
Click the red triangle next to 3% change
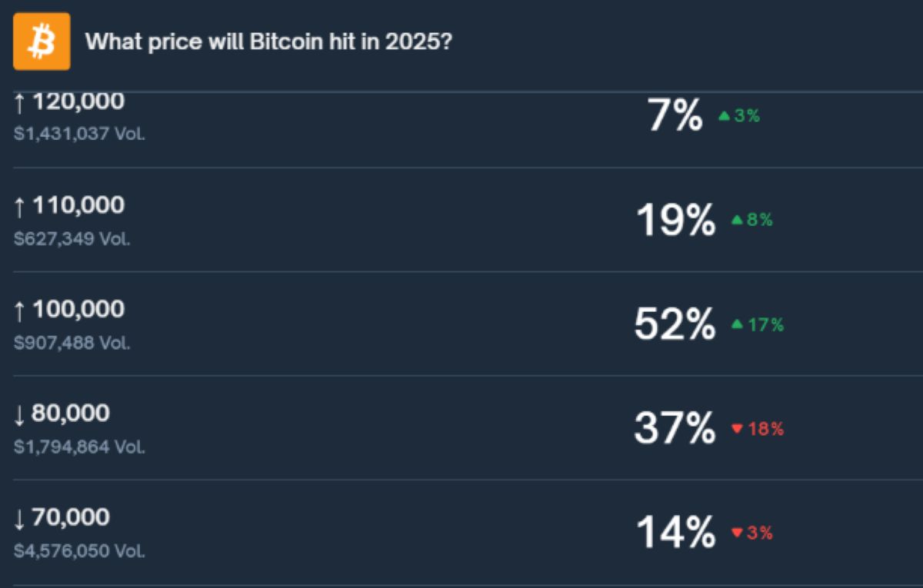click(735, 533)
